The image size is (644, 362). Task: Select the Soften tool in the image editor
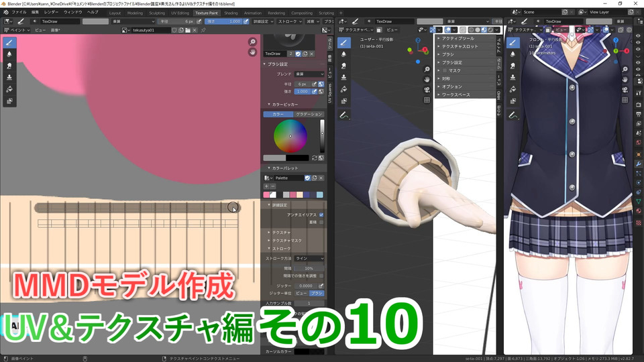pyautogui.click(x=9, y=54)
